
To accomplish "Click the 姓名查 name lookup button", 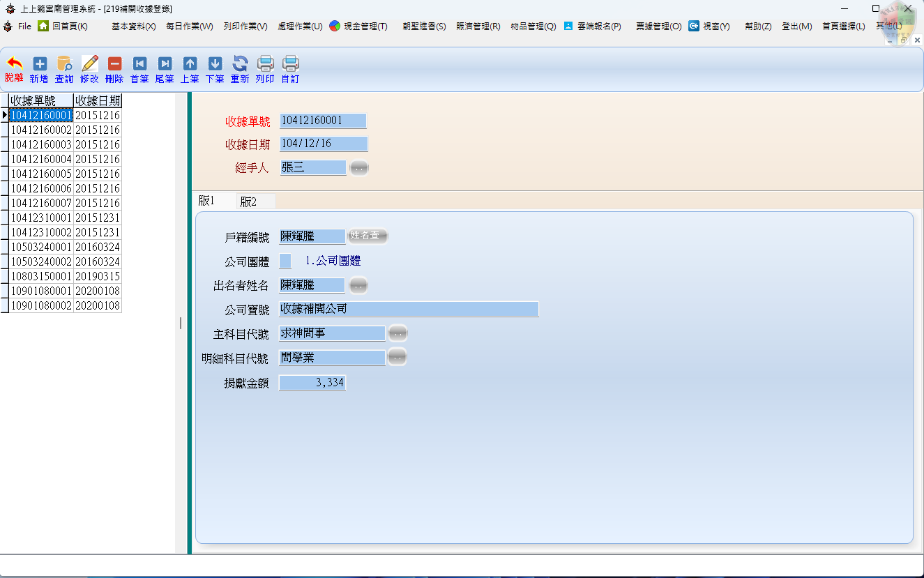I will coord(368,236).
